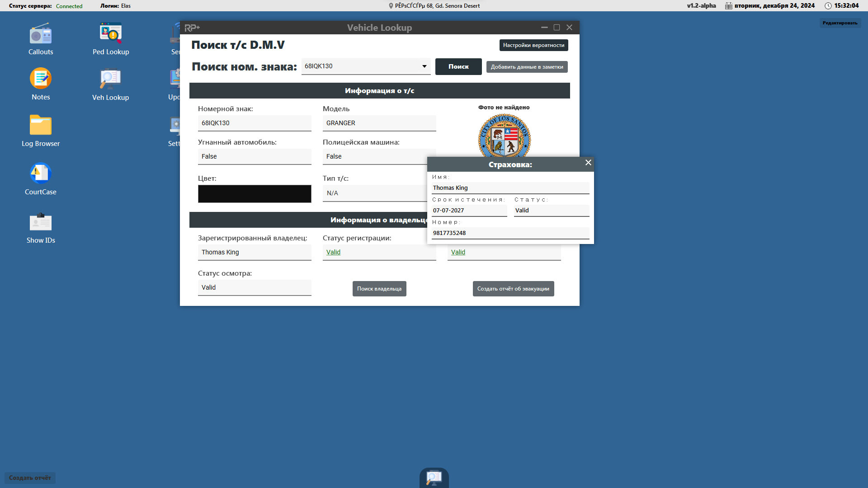Close the Страховка insurance popup

coord(588,163)
